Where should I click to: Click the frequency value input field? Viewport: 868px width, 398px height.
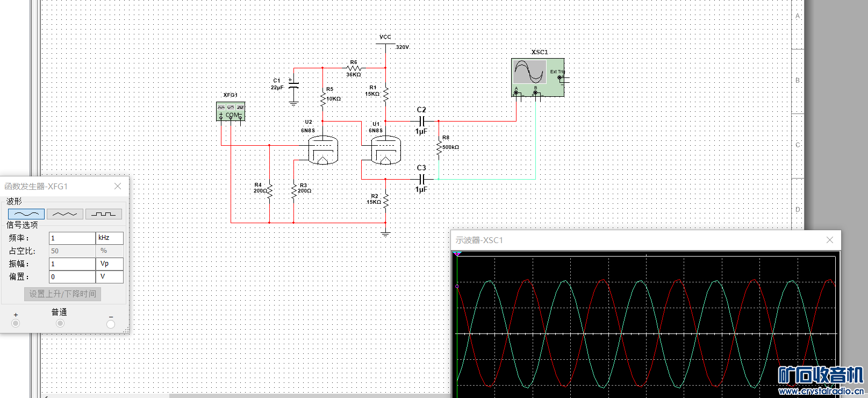pos(72,238)
